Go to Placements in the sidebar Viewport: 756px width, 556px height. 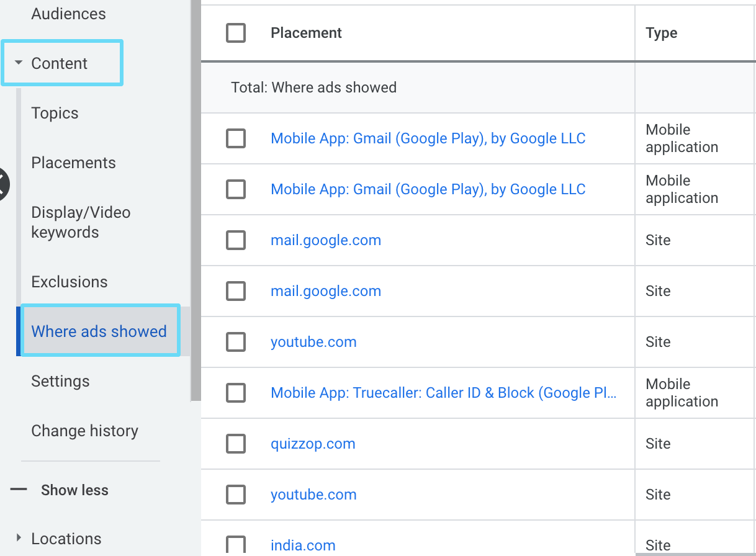pyautogui.click(x=74, y=163)
